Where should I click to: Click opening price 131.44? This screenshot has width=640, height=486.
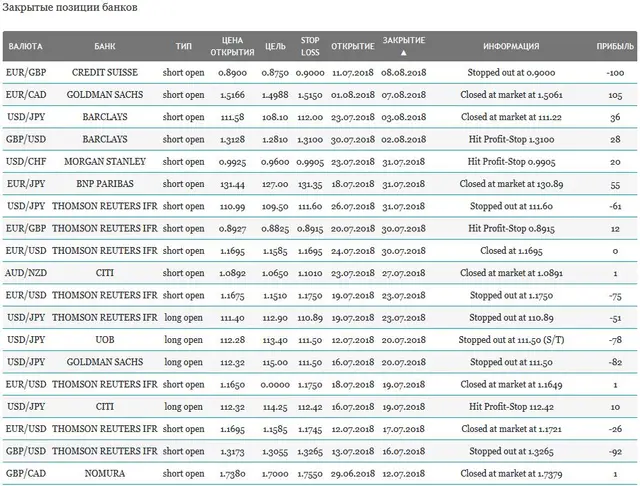point(232,184)
